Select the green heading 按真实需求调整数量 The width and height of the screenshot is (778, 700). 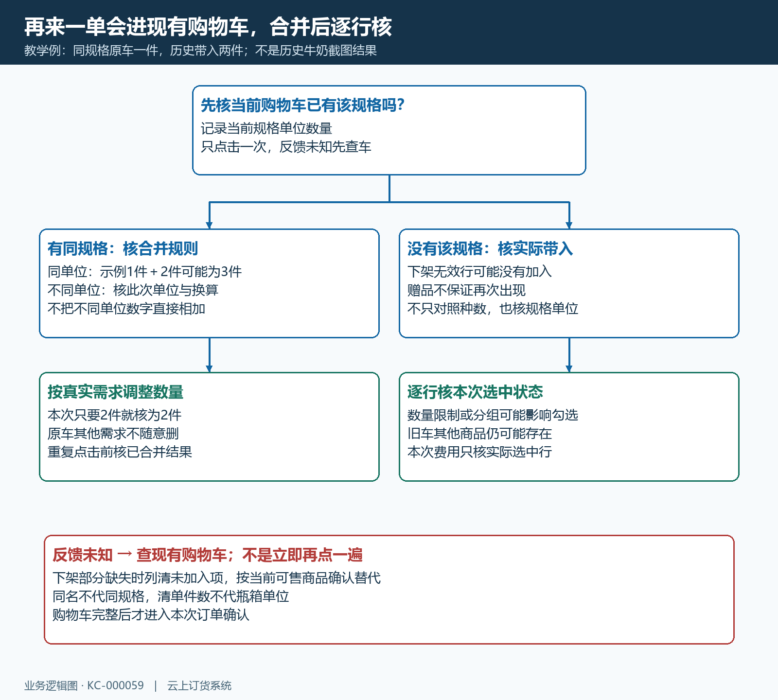coord(115,392)
